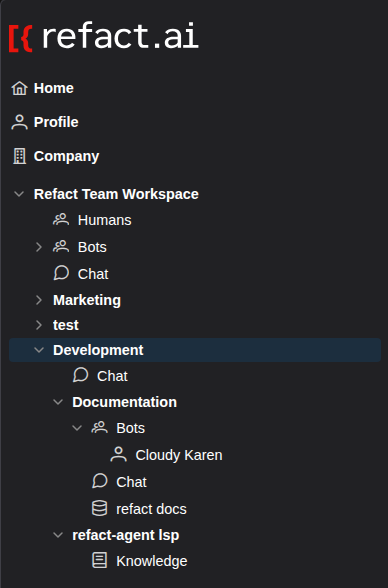Image resolution: width=388 pixels, height=588 pixels.
Task: Click the Company building icon
Action: [x=19, y=156]
